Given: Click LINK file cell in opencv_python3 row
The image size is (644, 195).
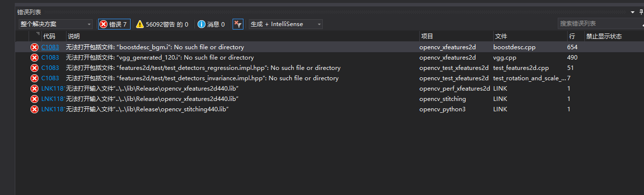Looking at the screenshot, I should [x=500, y=109].
